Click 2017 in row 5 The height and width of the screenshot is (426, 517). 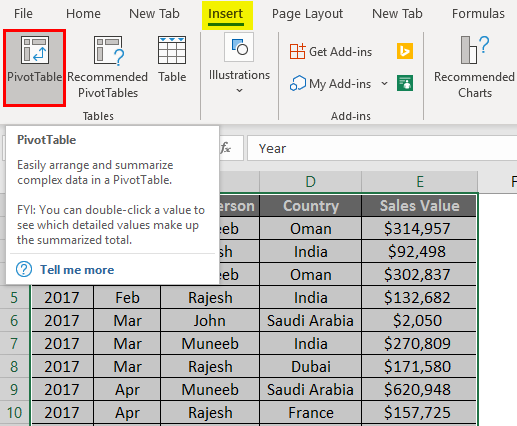[x=62, y=297]
